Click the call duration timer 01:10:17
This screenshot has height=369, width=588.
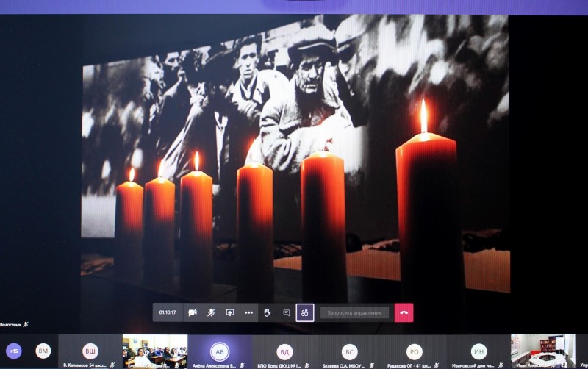(168, 312)
